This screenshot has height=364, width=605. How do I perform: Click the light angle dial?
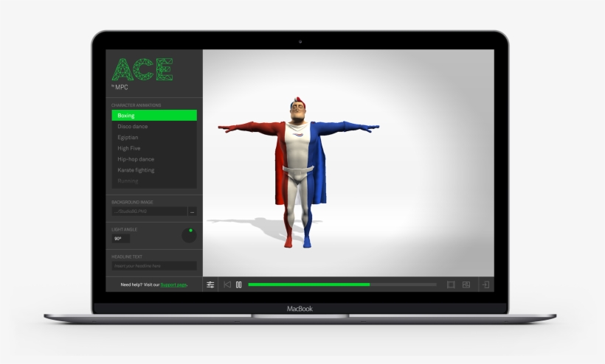tap(189, 235)
